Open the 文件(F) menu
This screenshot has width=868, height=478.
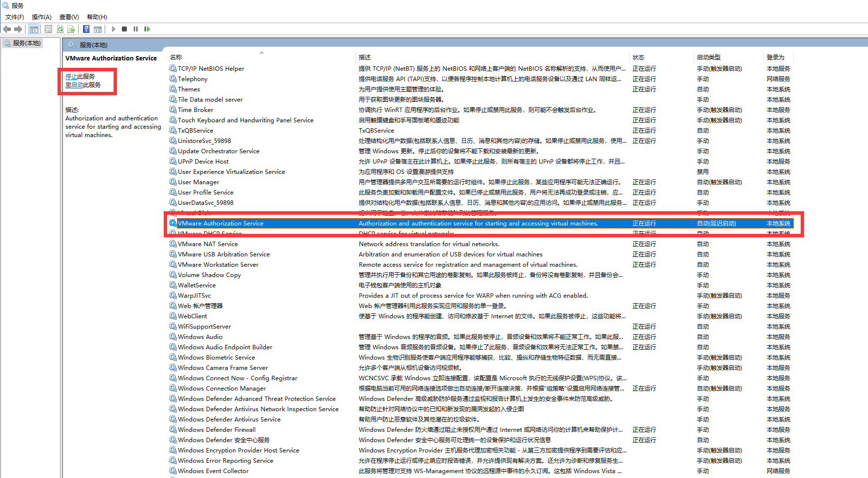tap(14, 17)
